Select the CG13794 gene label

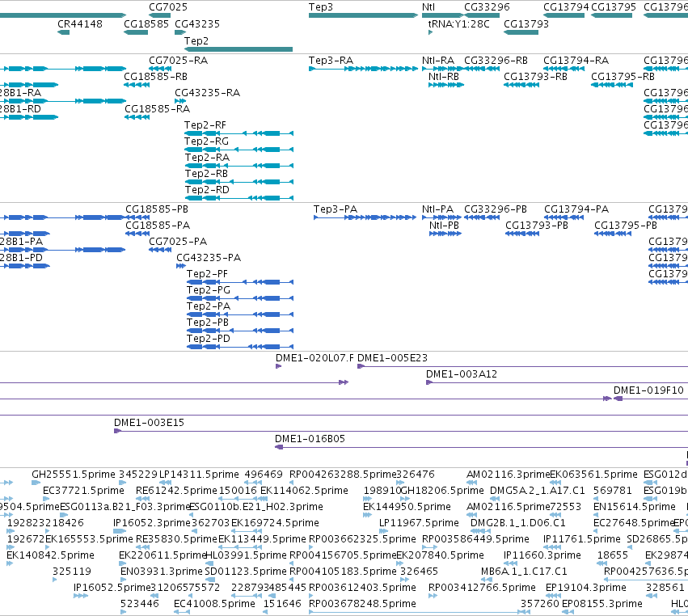(566, 7)
